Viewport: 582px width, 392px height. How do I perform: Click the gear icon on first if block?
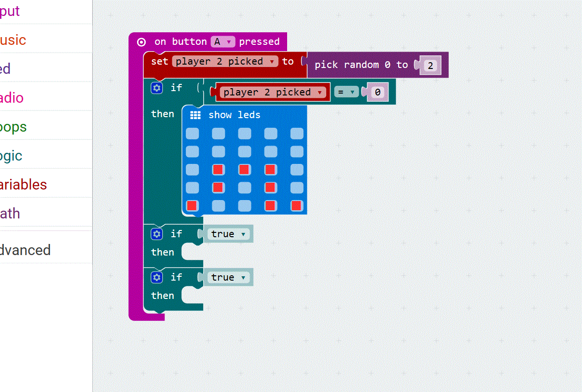point(157,88)
